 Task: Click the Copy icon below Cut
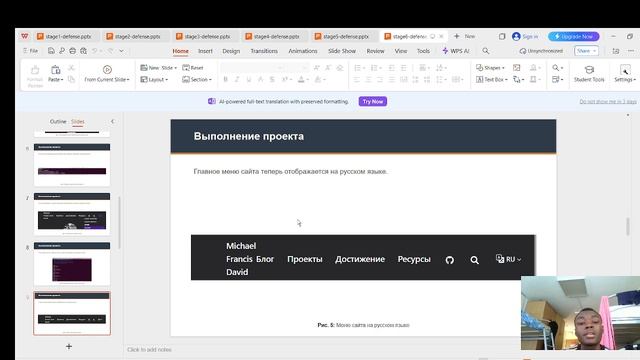tap(71, 79)
